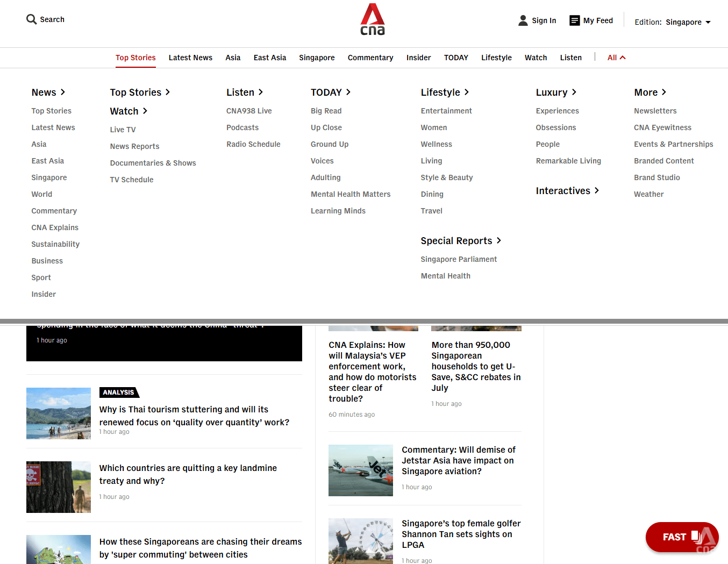Open the Top Stories heading in mega menu
Image resolution: width=728 pixels, height=564 pixels.
click(x=140, y=92)
